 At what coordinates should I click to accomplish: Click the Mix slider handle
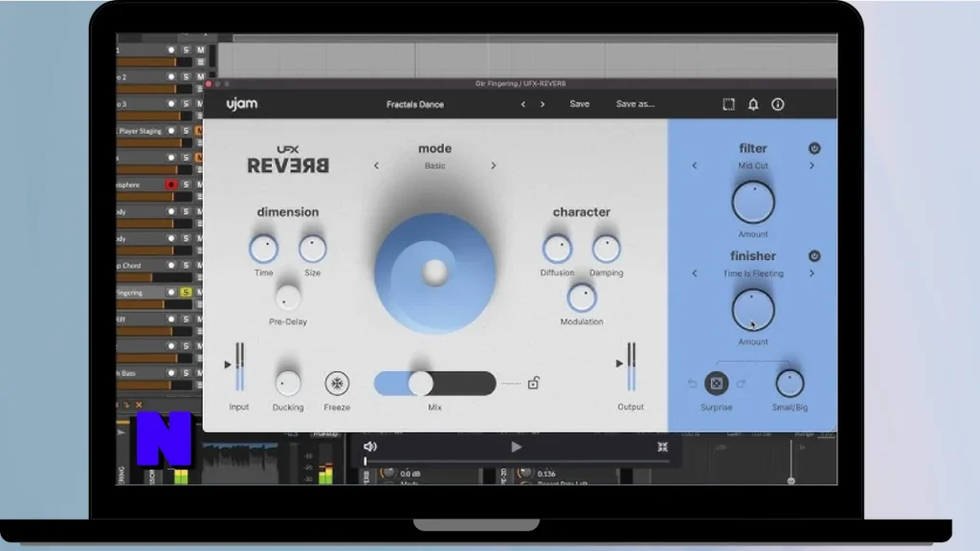[421, 383]
